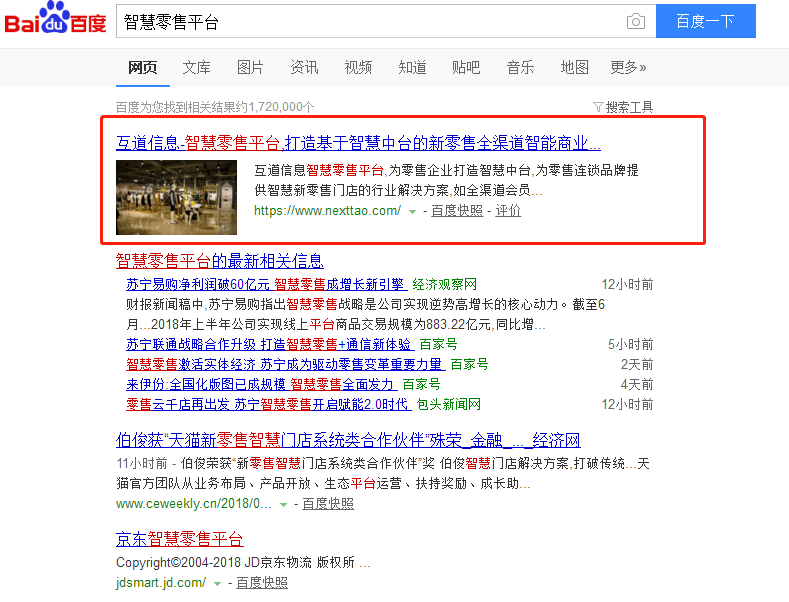Visit the www.ceweekly.cn/2018/0... URL
Viewport: 789px width, 602px height.
[x=194, y=503]
